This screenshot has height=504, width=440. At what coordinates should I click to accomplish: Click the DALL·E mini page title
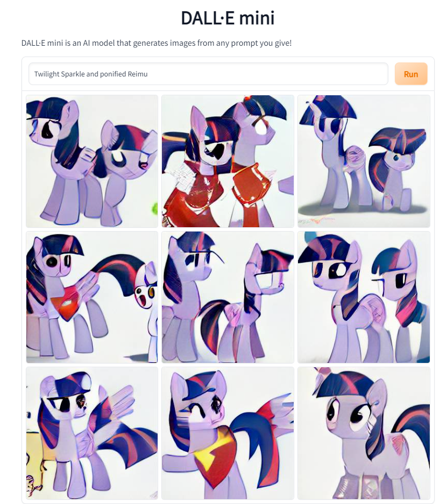click(228, 18)
